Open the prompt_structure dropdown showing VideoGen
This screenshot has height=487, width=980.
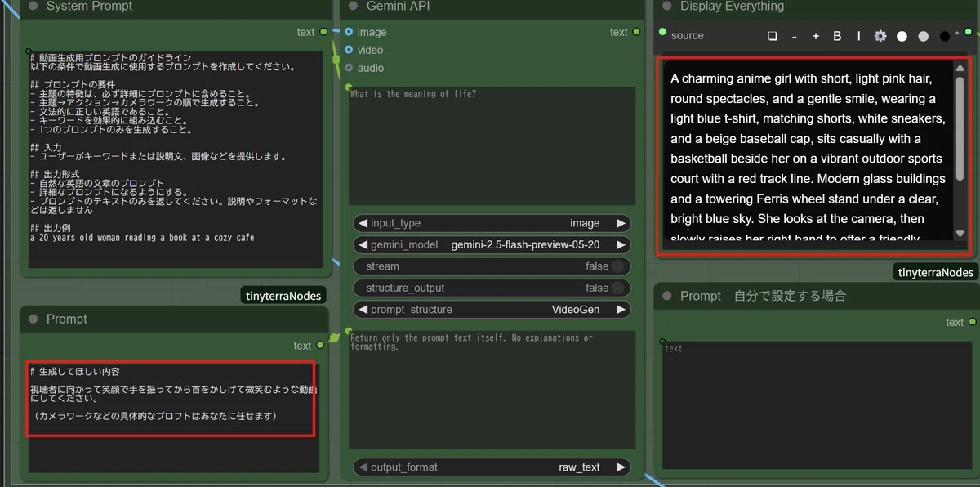492,310
